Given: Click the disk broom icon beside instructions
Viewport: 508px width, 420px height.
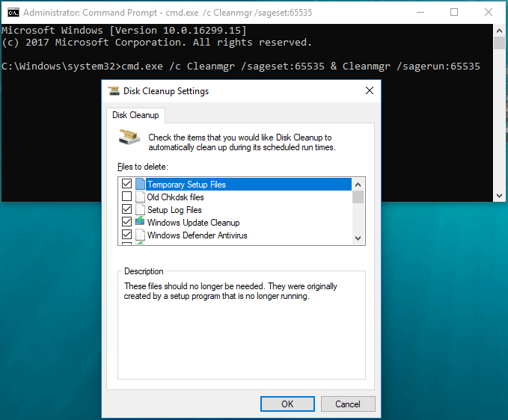Looking at the screenshot, I should (x=129, y=138).
